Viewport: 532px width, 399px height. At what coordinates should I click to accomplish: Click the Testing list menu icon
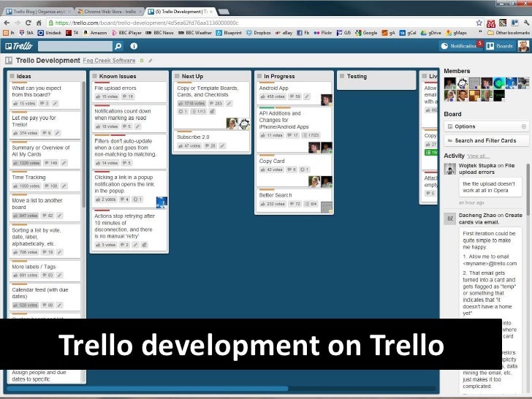click(342, 76)
